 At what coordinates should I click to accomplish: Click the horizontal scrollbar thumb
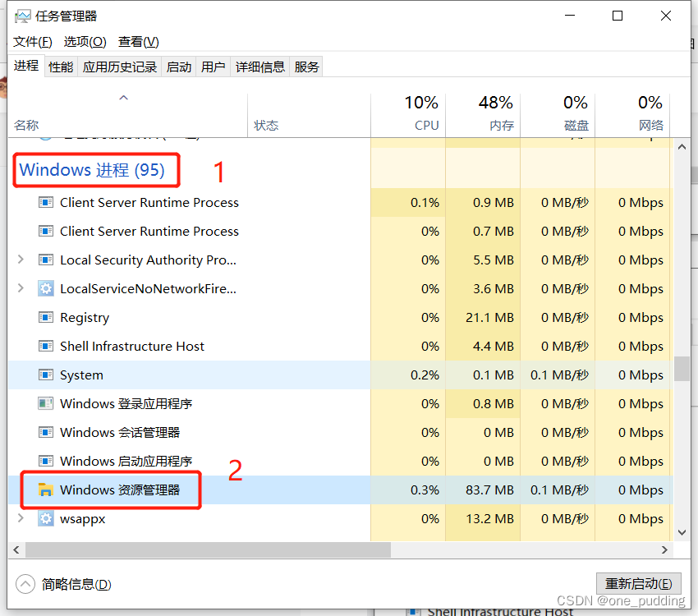click(208, 549)
